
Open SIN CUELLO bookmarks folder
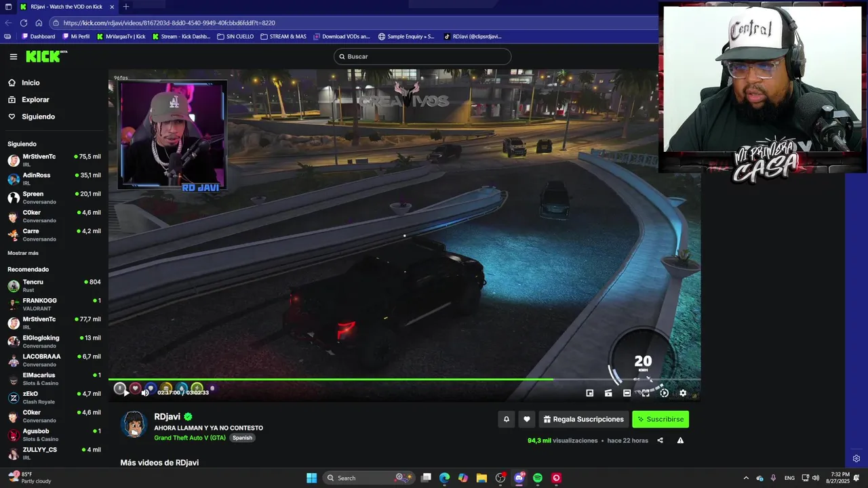pyautogui.click(x=235, y=37)
